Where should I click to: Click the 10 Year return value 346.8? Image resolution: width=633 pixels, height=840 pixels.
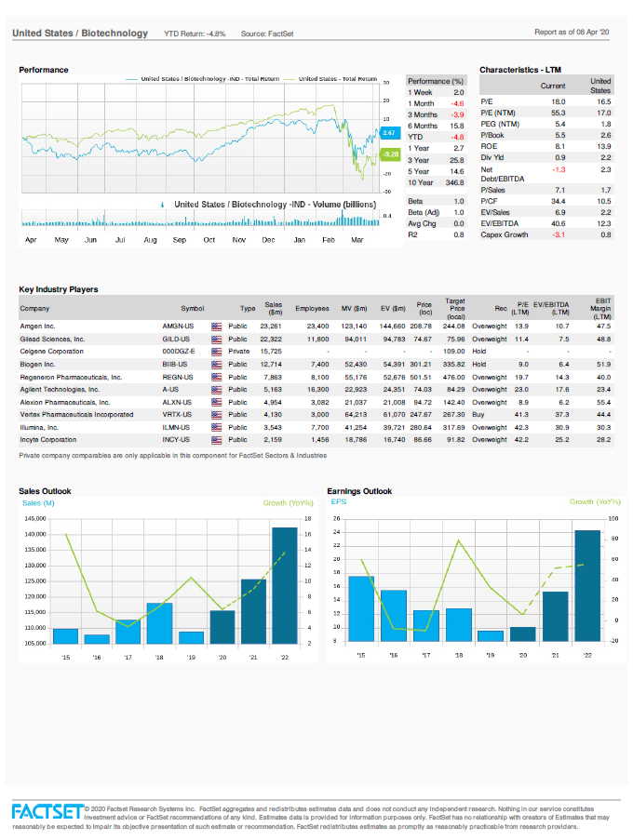454,182
